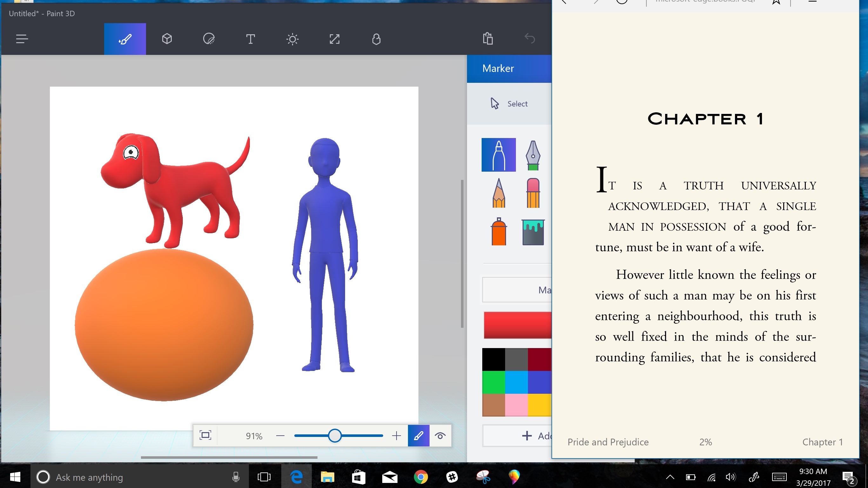Click the Undo arrow in Paint 3D
This screenshot has height=488, width=868.
coord(530,38)
